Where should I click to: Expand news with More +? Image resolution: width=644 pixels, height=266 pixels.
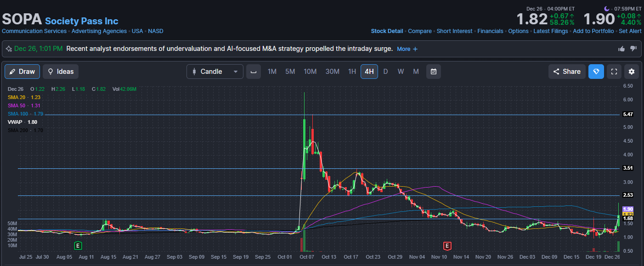point(407,49)
